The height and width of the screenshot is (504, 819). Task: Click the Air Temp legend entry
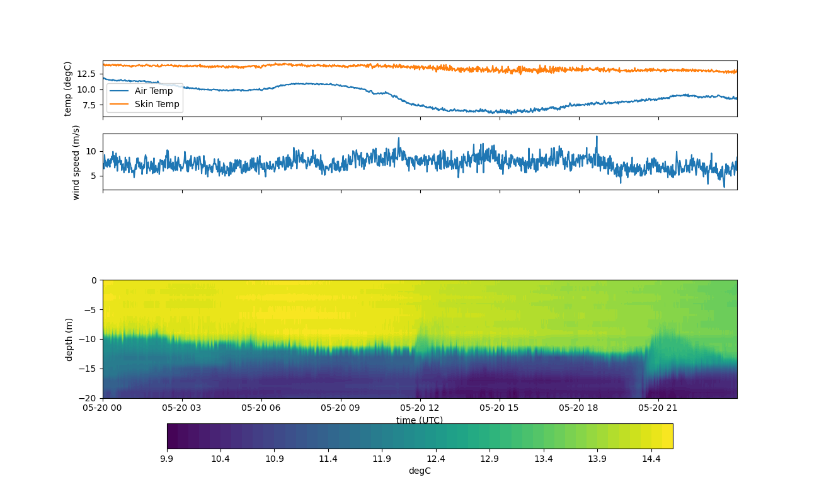(x=153, y=91)
